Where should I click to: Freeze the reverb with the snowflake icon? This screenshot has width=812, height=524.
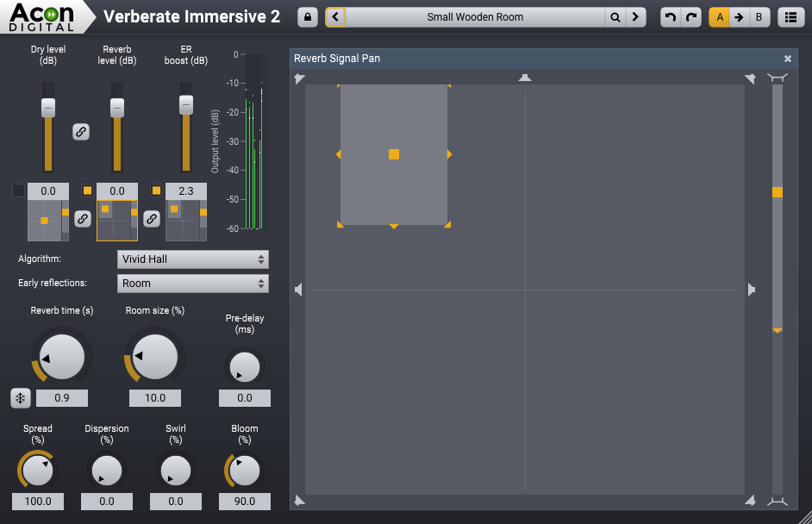coord(20,398)
